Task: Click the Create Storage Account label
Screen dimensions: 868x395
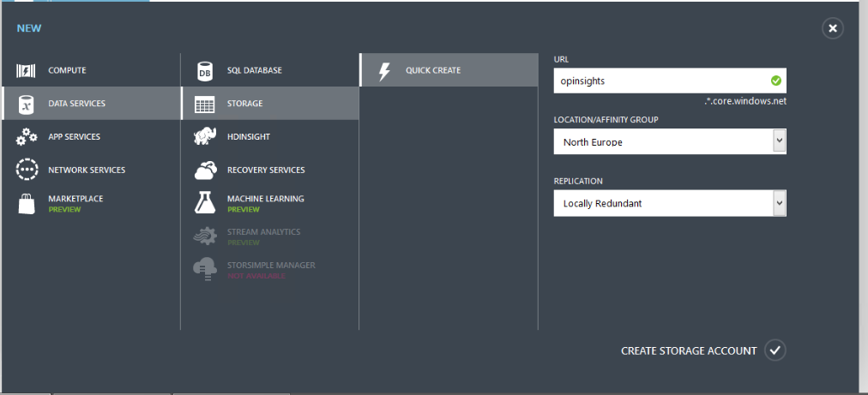Action: point(689,351)
